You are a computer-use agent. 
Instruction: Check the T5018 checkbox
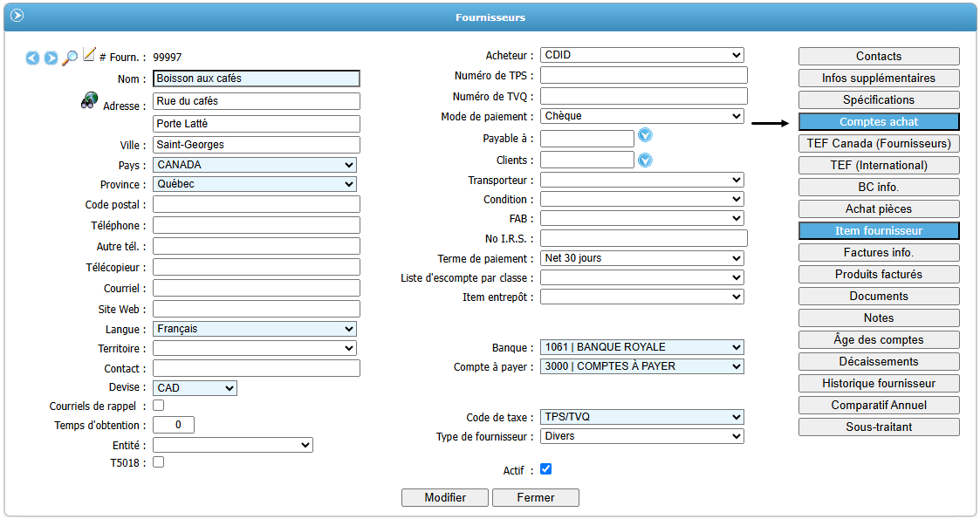point(159,462)
